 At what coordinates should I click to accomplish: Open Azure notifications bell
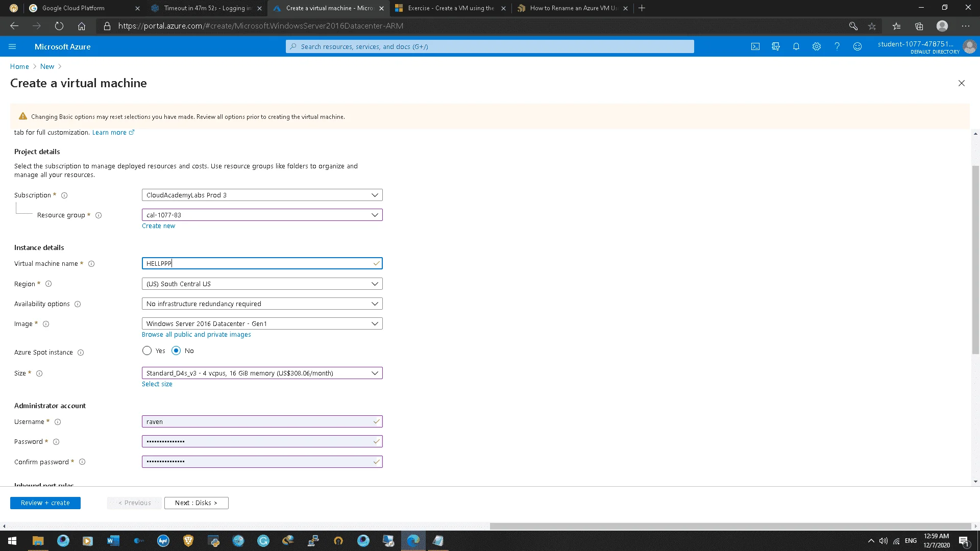tap(796, 46)
